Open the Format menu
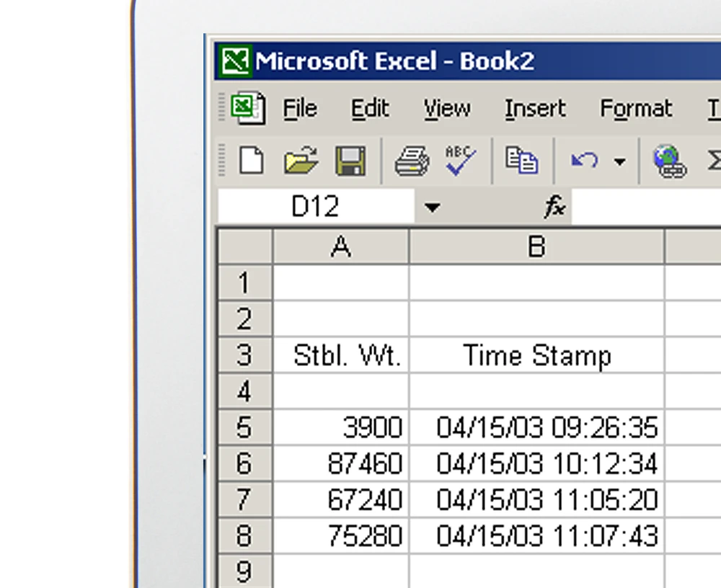The image size is (721, 588). 635,109
